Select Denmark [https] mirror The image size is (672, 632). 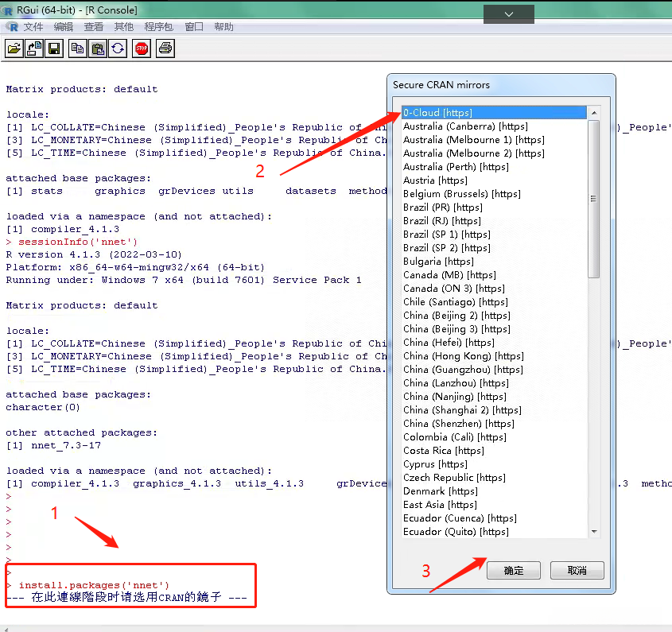click(494, 491)
